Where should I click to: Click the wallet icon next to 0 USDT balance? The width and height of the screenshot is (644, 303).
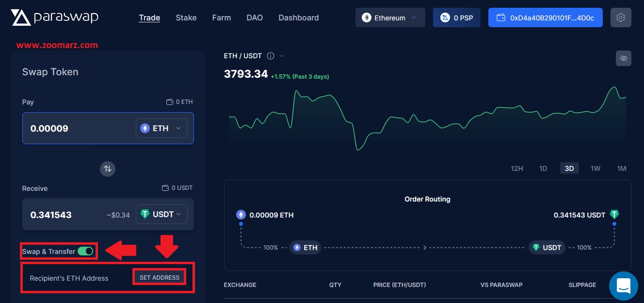(165, 188)
